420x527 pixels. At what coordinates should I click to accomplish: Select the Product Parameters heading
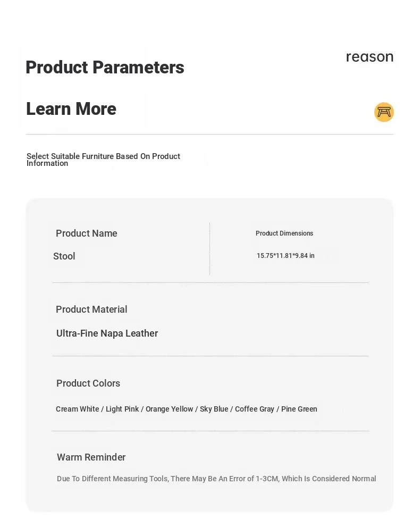point(105,67)
